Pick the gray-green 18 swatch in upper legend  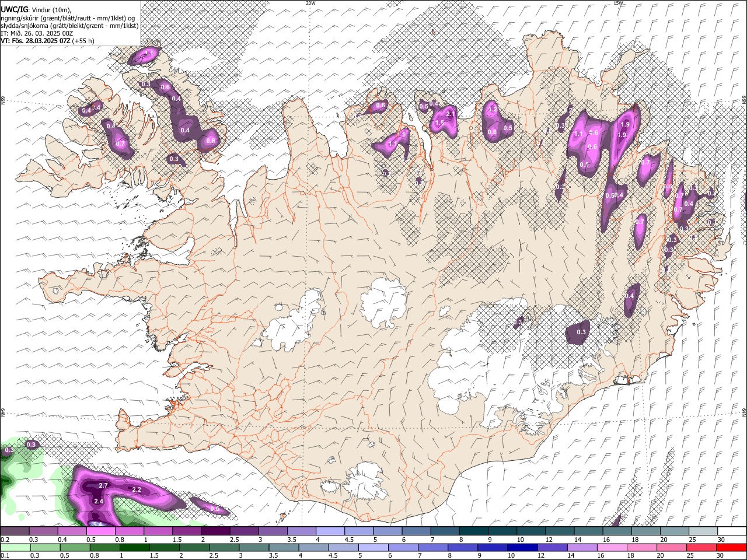click(646, 531)
